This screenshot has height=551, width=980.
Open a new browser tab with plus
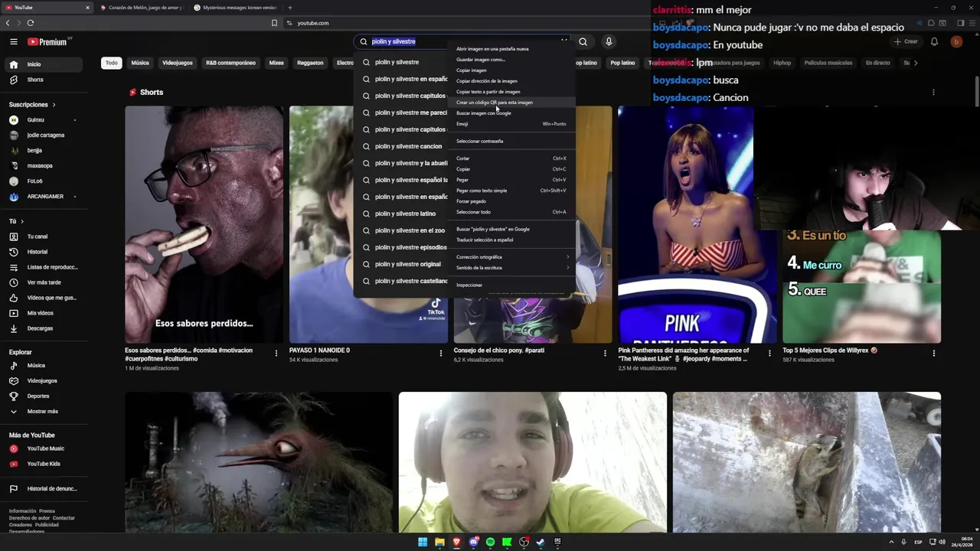coord(289,8)
